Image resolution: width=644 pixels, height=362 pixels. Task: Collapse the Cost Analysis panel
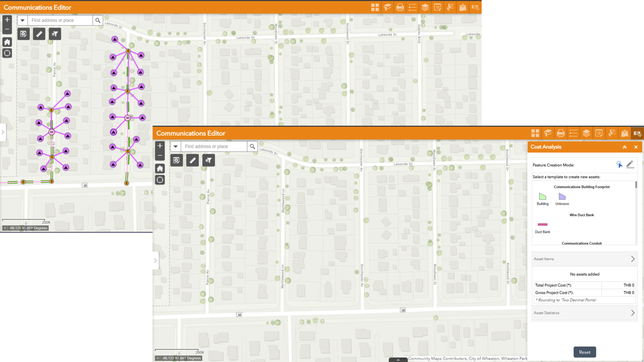click(624, 147)
